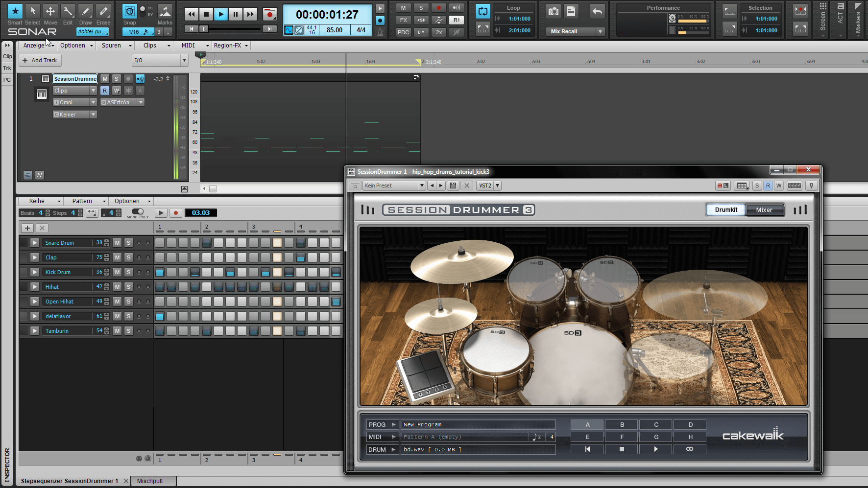Image resolution: width=868 pixels, height=488 pixels.
Task: Toggle Snap to Grid
Action: point(129,11)
